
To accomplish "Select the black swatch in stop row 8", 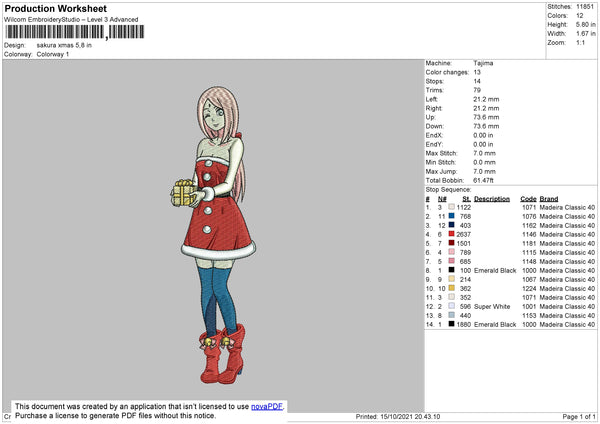I will click(452, 270).
